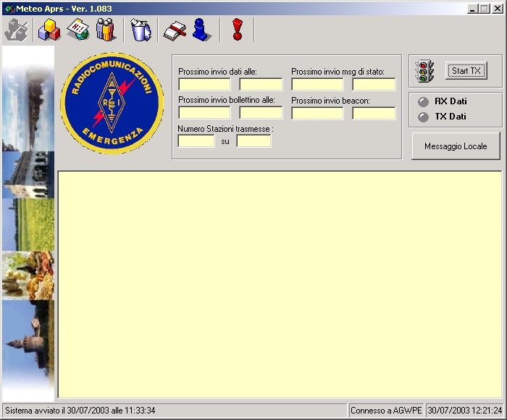Open the colored blocks configuration icon
Screen dimensions: 507x420
pyautogui.click(x=49, y=30)
